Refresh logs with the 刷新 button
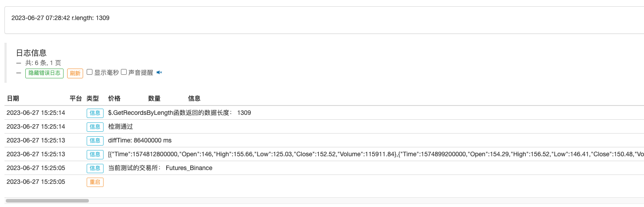This screenshot has width=644, height=207. click(75, 73)
